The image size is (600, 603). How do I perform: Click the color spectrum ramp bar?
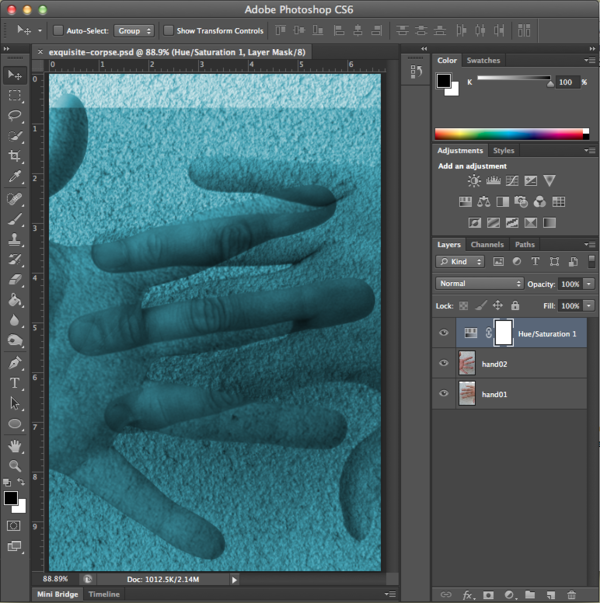pos(511,134)
